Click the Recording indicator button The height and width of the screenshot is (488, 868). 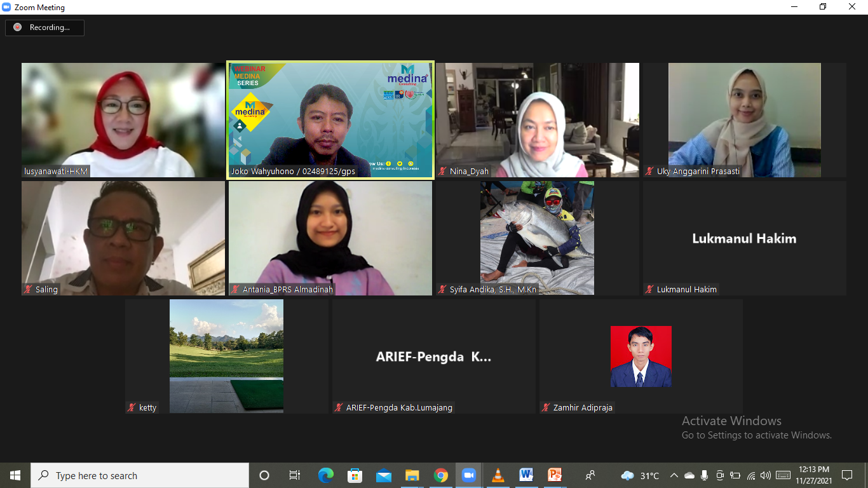tap(44, 27)
